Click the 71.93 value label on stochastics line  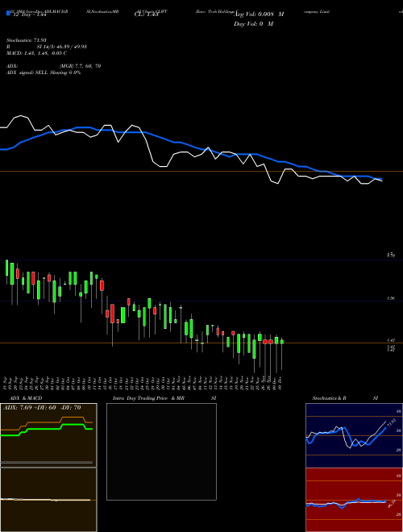[x=391, y=424]
